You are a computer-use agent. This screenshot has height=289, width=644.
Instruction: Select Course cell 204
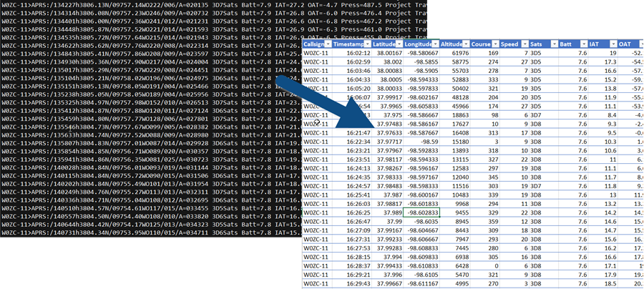click(484, 97)
